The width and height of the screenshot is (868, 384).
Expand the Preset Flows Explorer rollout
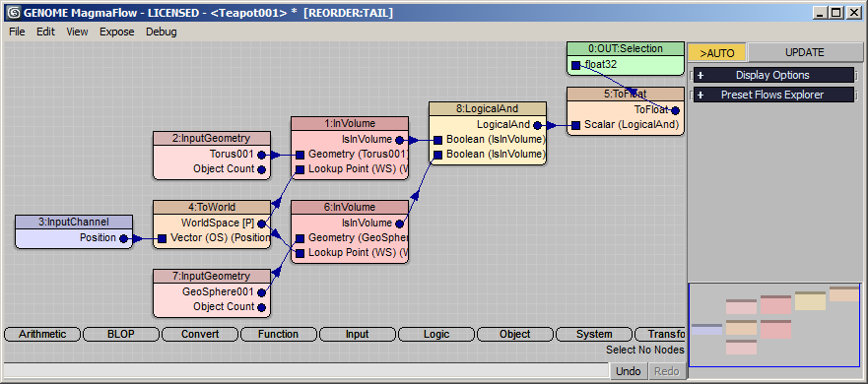point(773,95)
